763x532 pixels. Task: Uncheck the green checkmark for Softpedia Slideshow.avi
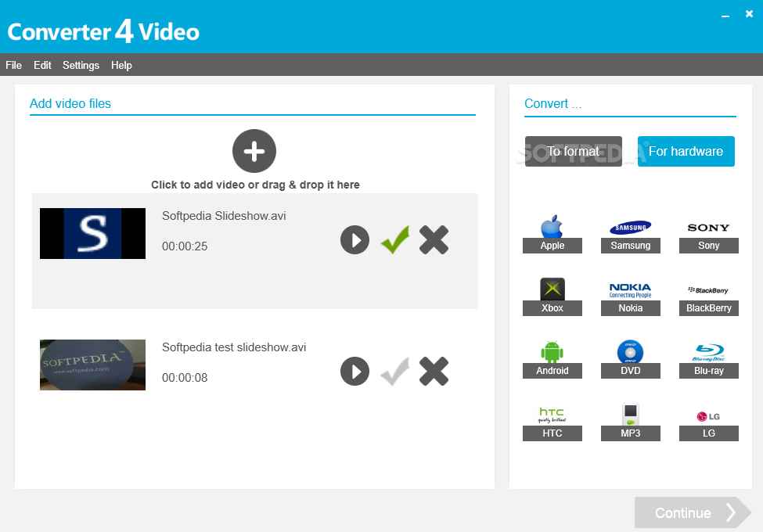tap(394, 239)
